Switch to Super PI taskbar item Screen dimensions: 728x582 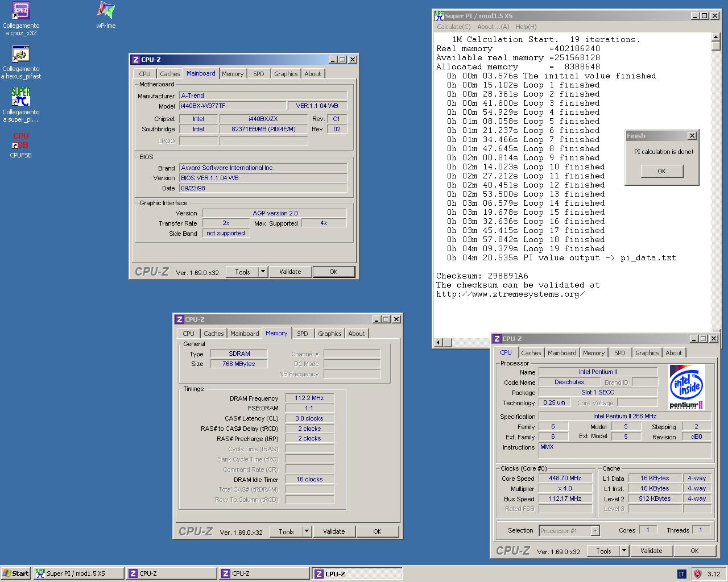[78, 573]
